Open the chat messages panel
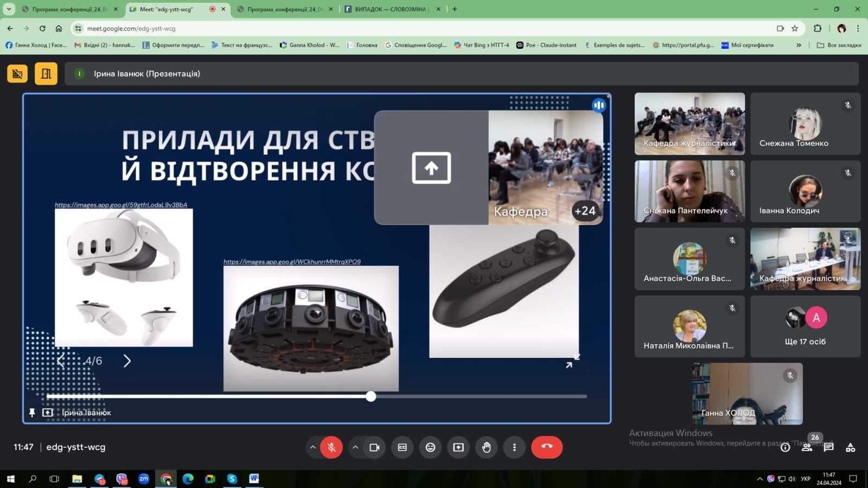868x488 pixels. [x=828, y=447]
